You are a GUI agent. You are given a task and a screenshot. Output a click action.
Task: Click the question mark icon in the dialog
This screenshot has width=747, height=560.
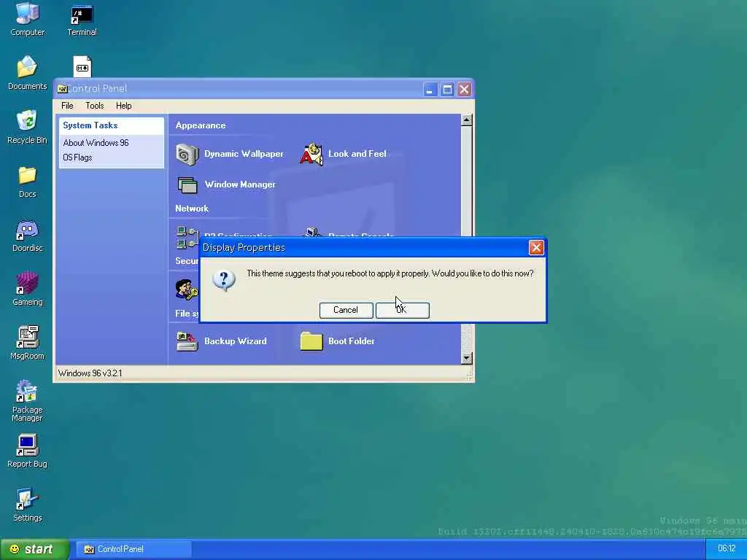224,280
